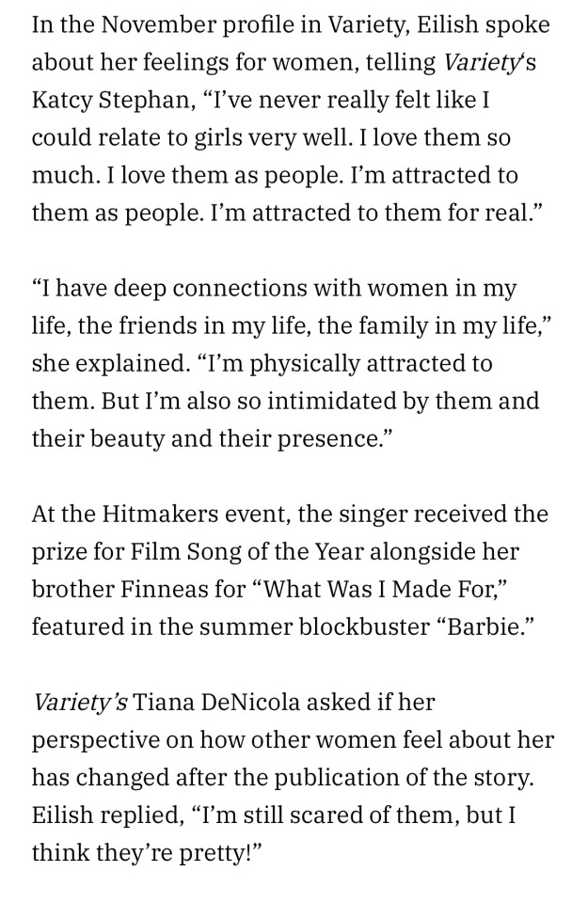Screen dimensions: 588x903
Task: Click the phrase "summer blockbuster"
Action: pyautogui.click(x=301, y=626)
